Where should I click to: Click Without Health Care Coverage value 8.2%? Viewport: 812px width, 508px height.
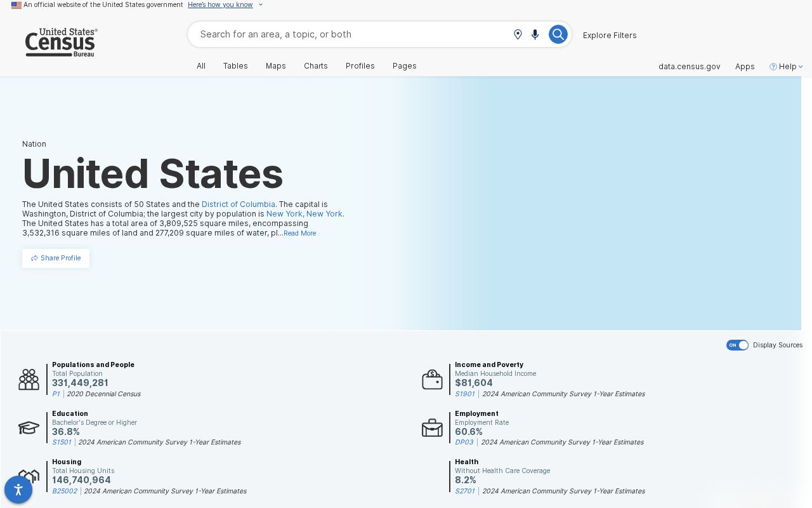pos(466,480)
